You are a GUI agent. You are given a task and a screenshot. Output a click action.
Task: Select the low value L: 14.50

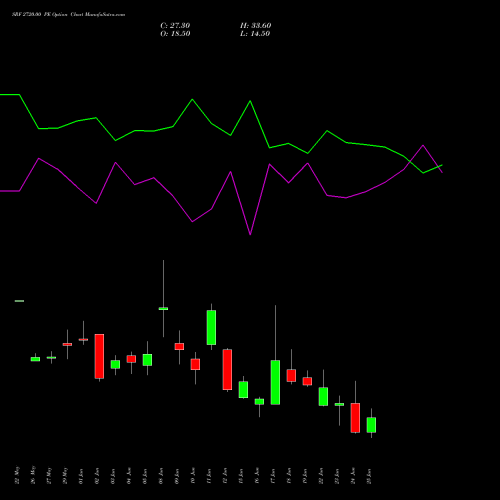255,34
